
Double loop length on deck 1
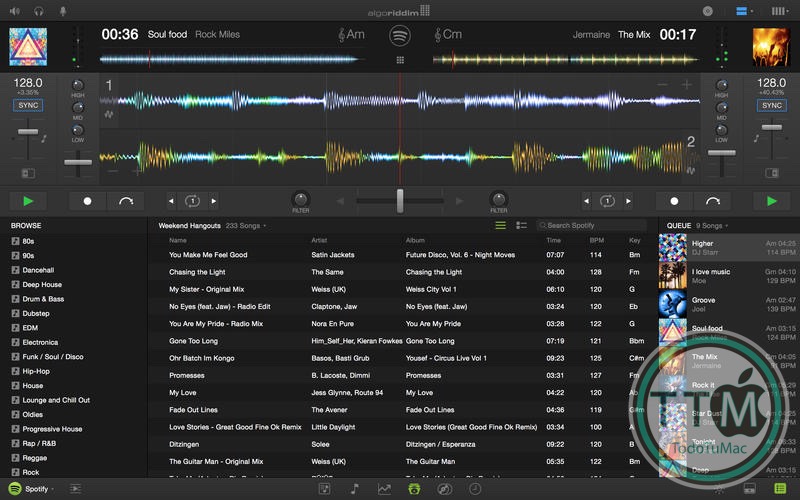tap(214, 201)
